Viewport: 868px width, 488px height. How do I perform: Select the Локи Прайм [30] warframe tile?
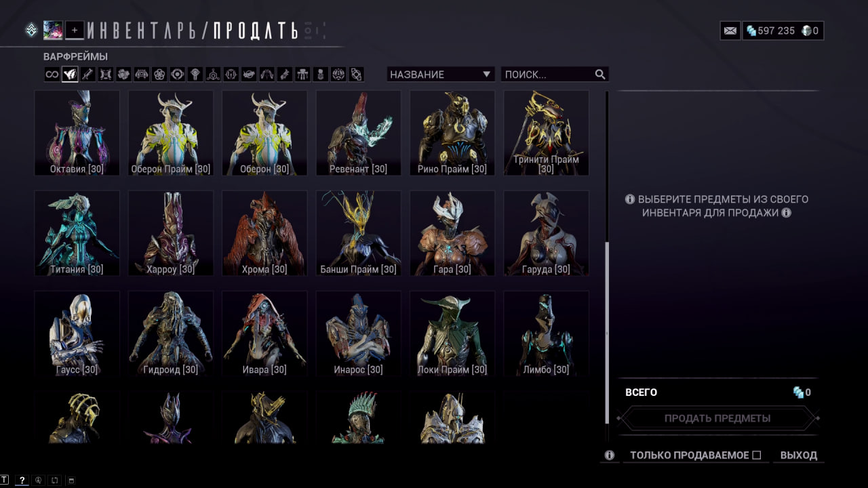(x=452, y=333)
